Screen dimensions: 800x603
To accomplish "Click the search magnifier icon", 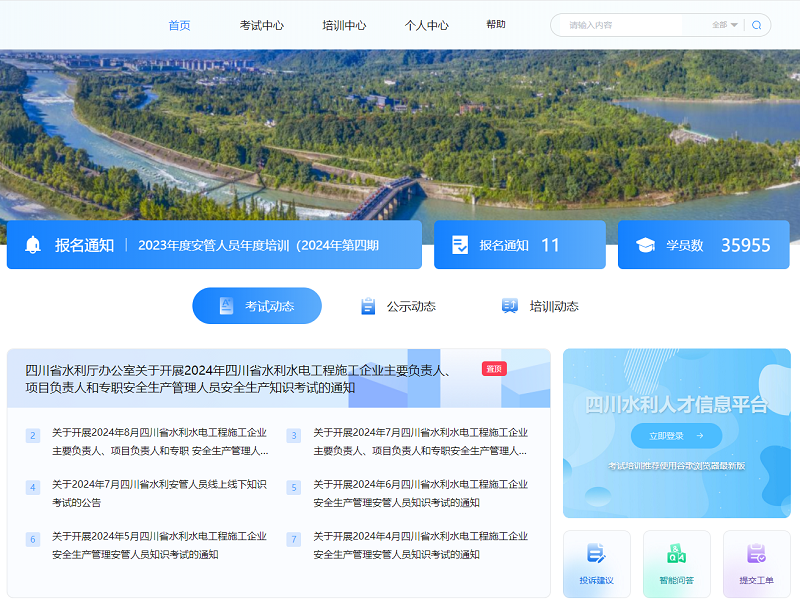I will point(756,25).
